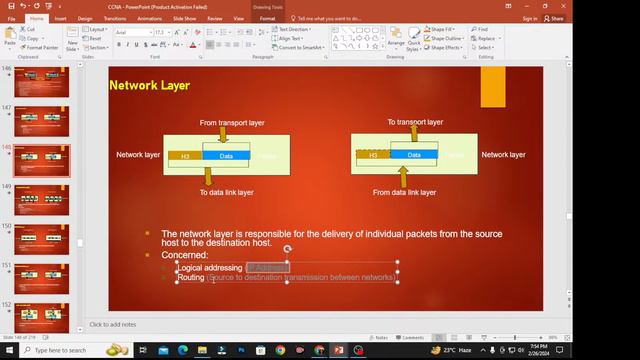Toggle Justify alignment button
This screenshot has width=640, height=360.
pos(236,44)
